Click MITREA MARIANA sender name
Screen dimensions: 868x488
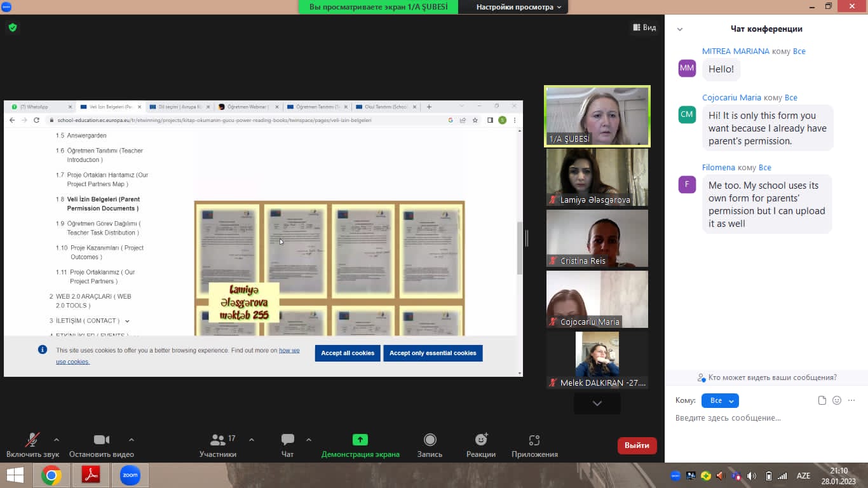(736, 51)
